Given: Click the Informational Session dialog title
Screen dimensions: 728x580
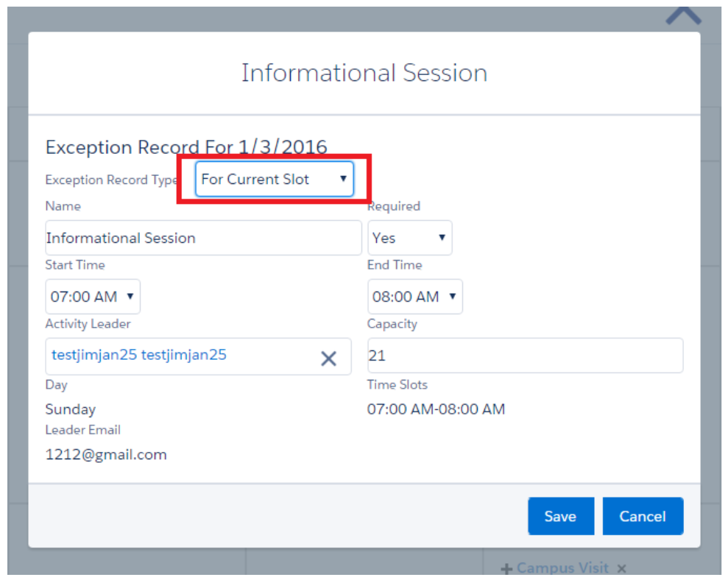Looking at the screenshot, I should click(364, 73).
